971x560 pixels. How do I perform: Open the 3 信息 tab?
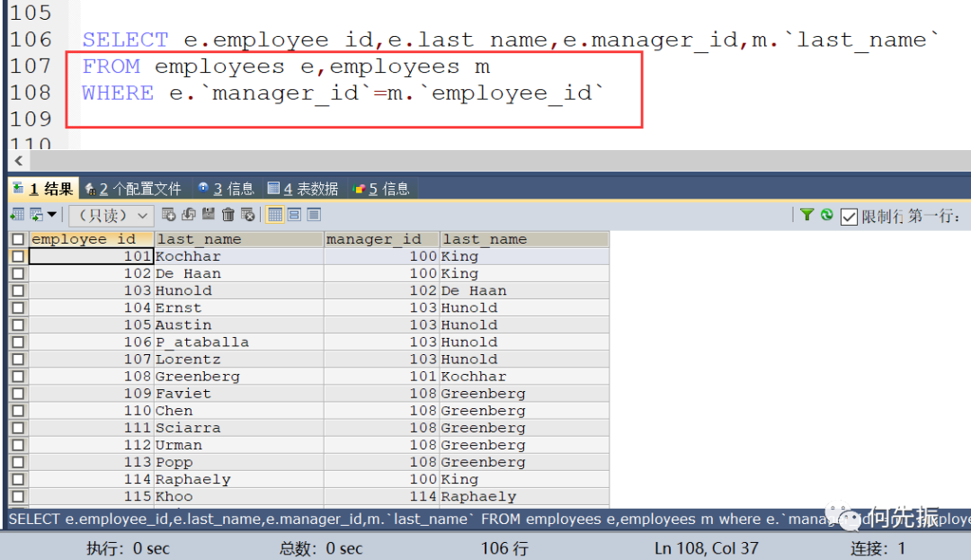(x=226, y=189)
